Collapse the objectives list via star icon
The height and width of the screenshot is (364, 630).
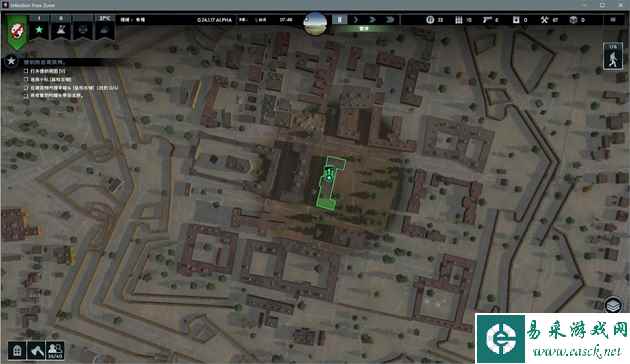[11, 61]
